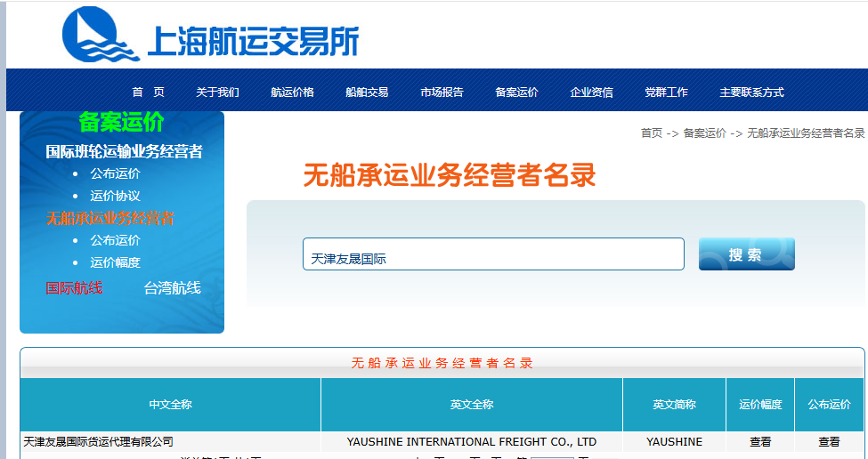The image size is (868, 459).
Task: Open 运价幅度 in the sidebar
Action: coord(115,262)
